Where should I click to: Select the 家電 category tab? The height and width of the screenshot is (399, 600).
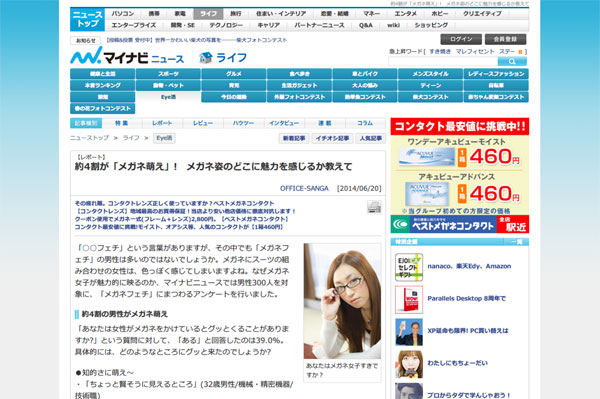(x=180, y=14)
